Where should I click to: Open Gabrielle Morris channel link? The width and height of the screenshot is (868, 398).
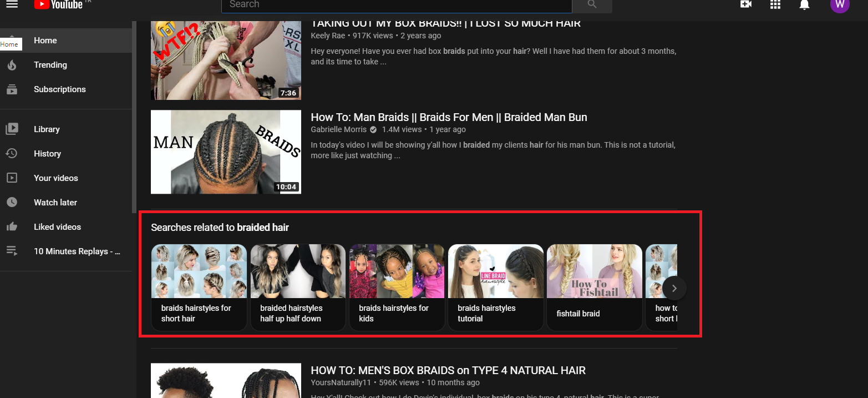[338, 129]
